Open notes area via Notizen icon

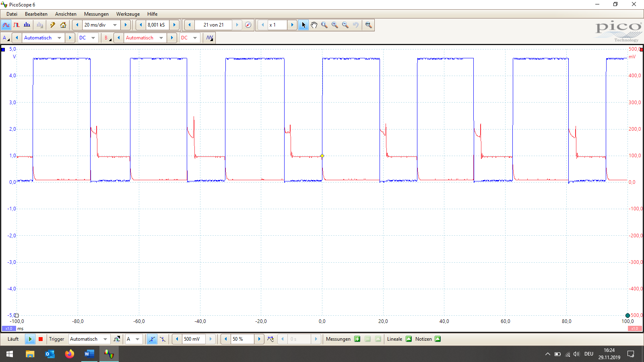click(x=438, y=339)
